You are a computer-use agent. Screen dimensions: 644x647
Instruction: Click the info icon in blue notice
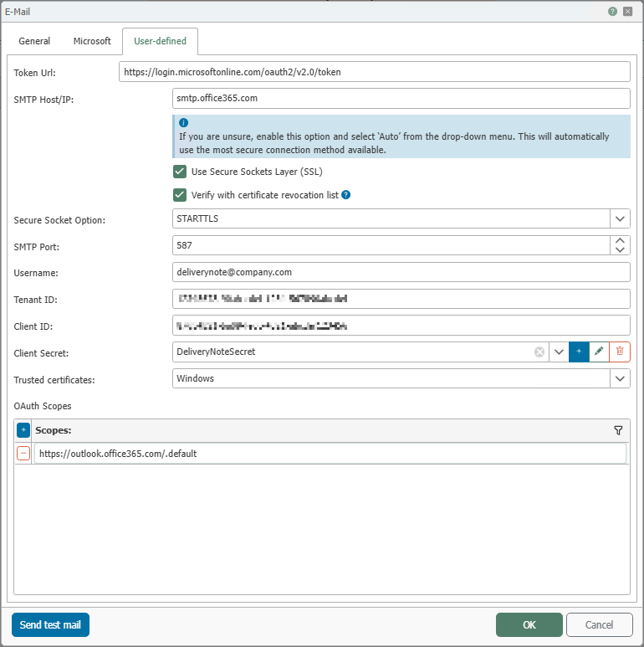click(x=183, y=122)
